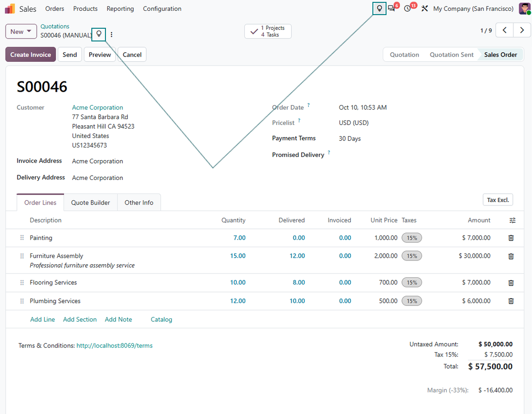Open the messages conversation icon

[392, 8]
